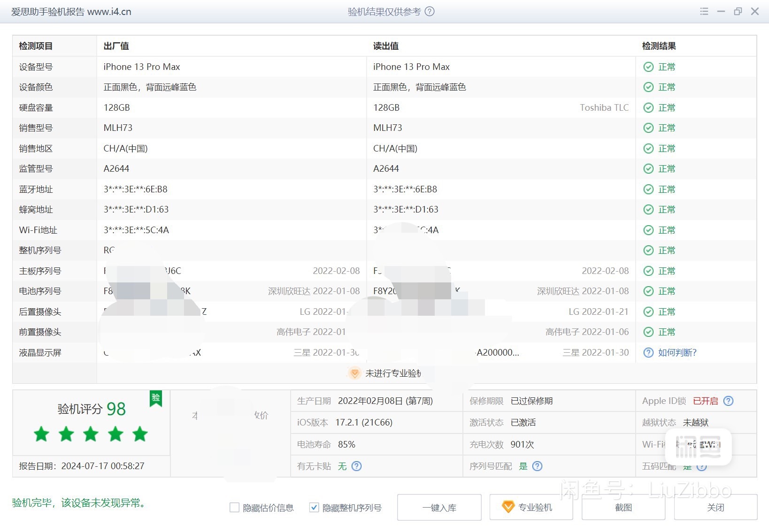The image size is (769, 532).
Task: Click the green check icon in 电池序列号 row
Action: pos(648,291)
